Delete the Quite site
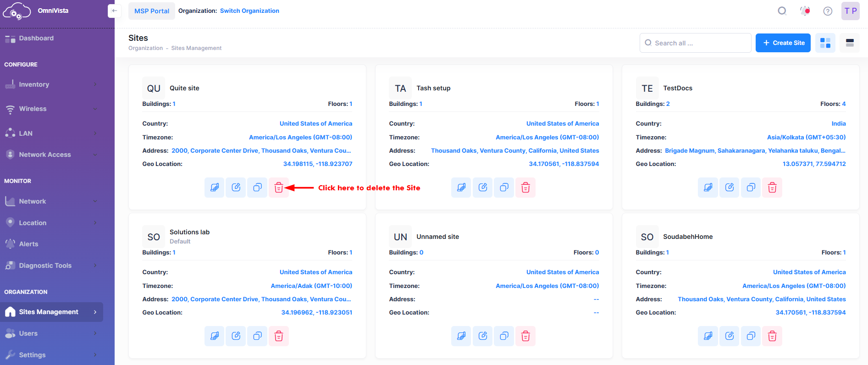Screen dimensions: 868x365 (278, 188)
